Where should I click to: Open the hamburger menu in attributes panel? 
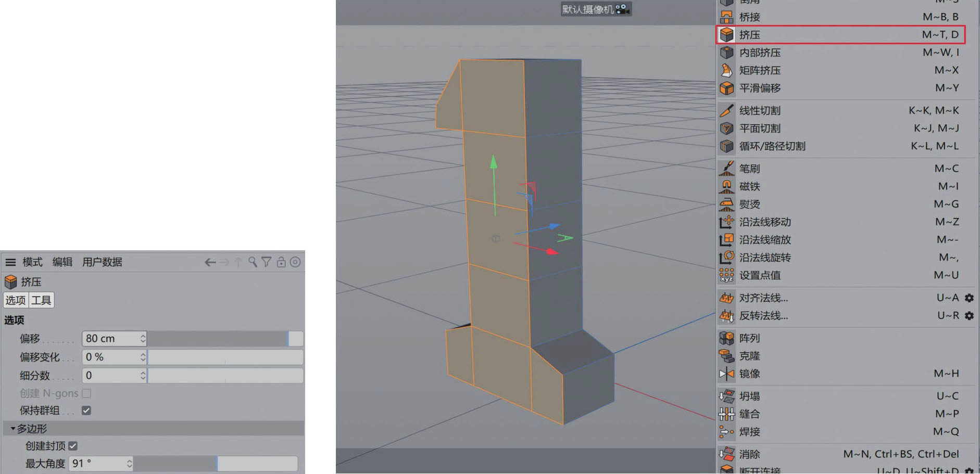[10, 262]
